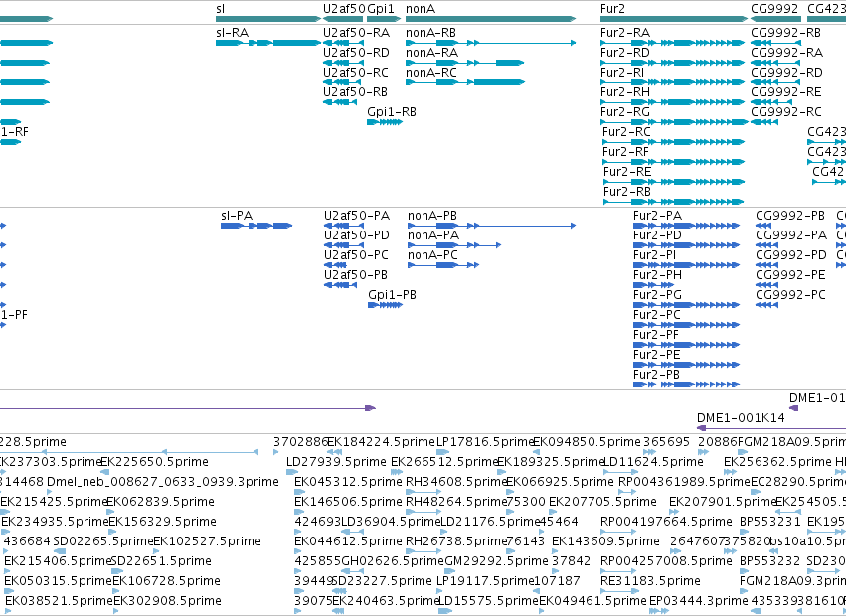Select the EK207705.5prime EST label

coord(602,502)
